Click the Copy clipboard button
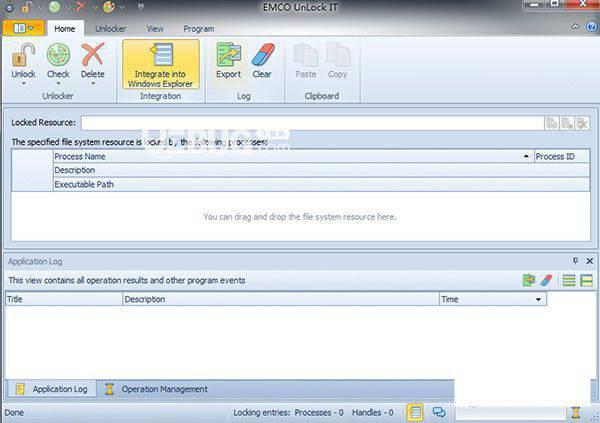 [x=338, y=60]
